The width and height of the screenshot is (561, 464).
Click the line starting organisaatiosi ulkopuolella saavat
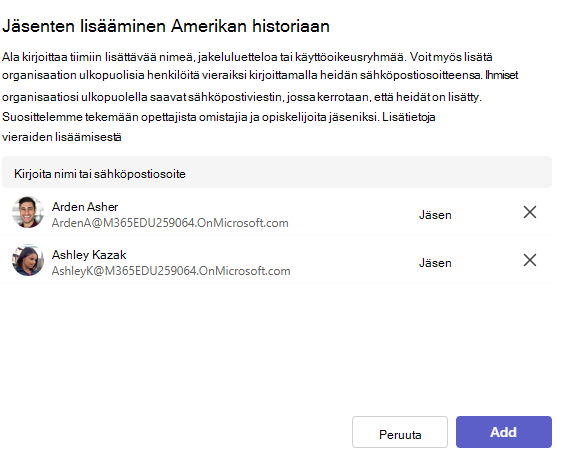click(242, 97)
